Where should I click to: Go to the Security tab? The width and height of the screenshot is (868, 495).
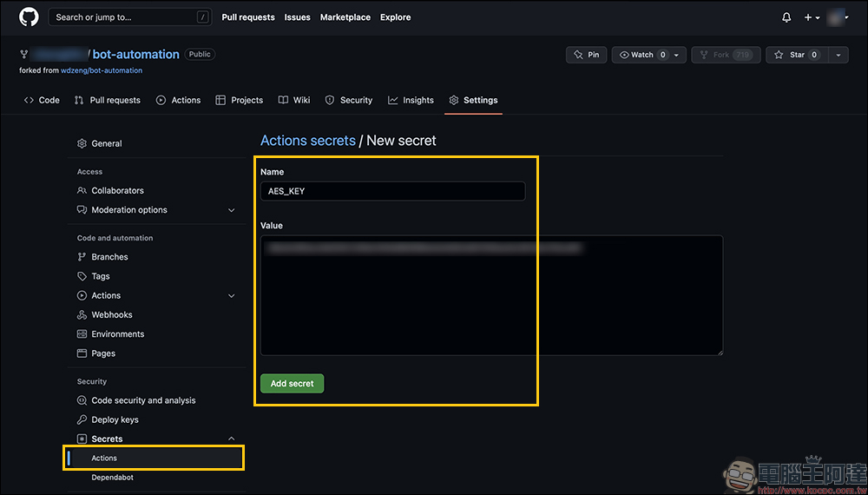[x=348, y=101]
